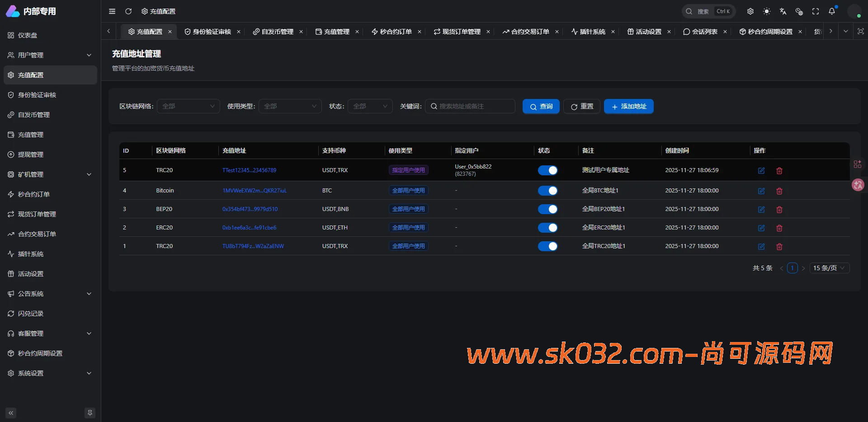Collapse the 用户管理 sidebar group
868x422 pixels.
[50, 55]
